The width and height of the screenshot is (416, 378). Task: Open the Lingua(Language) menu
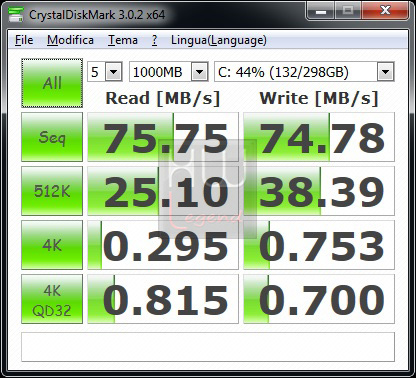point(219,40)
